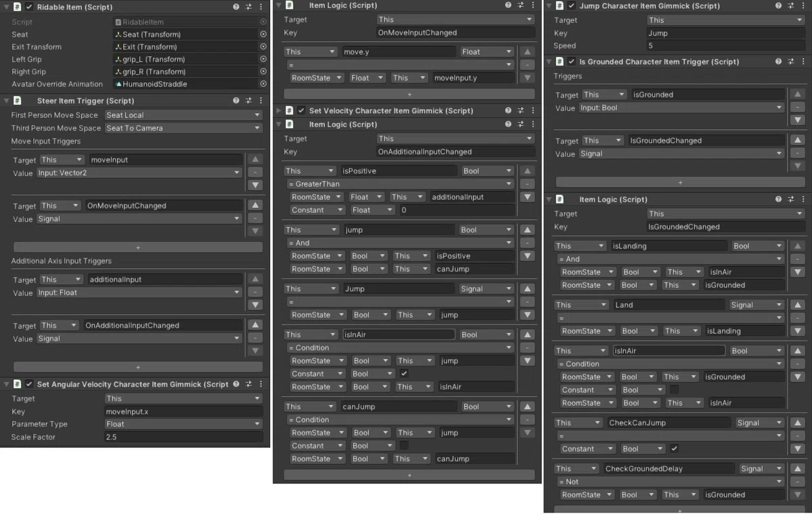This screenshot has width=812, height=514.
Task: Click the Speed field showing 5
Action: point(725,46)
